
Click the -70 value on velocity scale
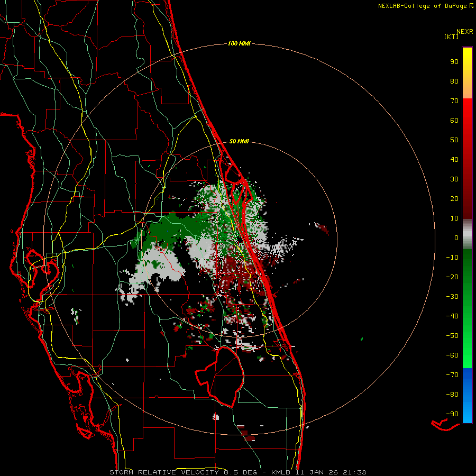click(452, 375)
